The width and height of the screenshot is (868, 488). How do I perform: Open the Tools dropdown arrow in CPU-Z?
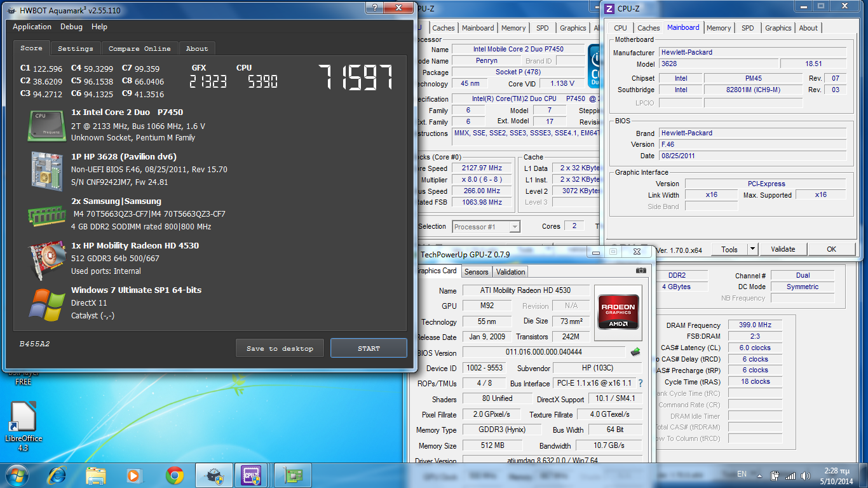pos(753,249)
